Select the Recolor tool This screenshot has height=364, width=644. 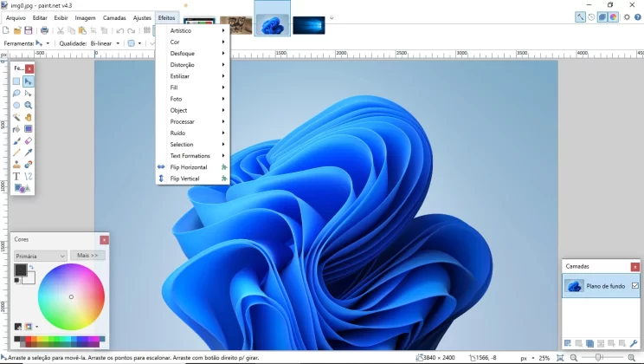(x=28, y=165)
